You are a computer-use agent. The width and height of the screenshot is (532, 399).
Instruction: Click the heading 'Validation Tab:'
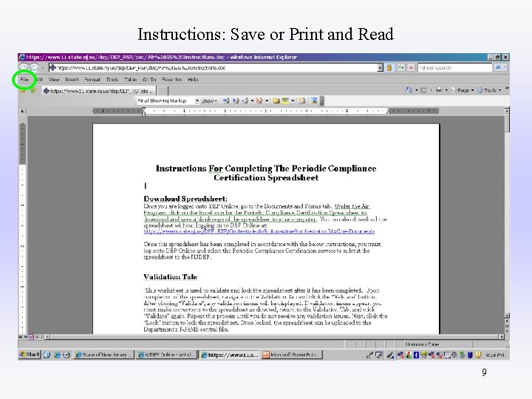tap(171, 277)
